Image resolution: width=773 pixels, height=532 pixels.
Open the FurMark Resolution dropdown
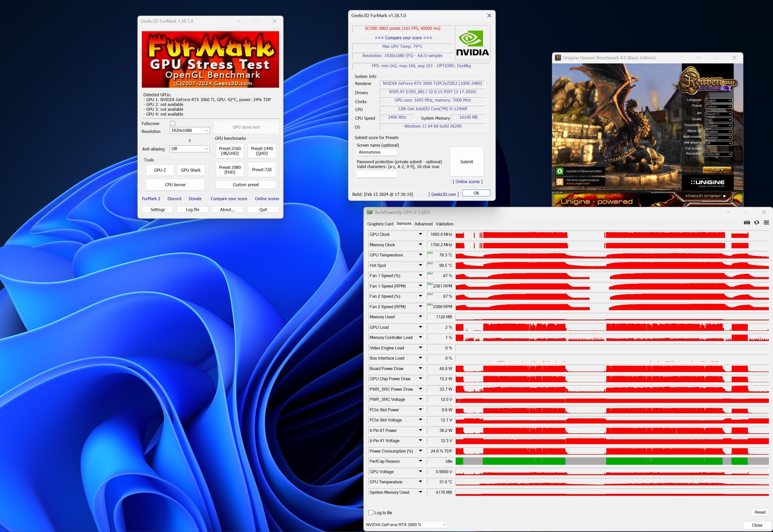[189, 131]
